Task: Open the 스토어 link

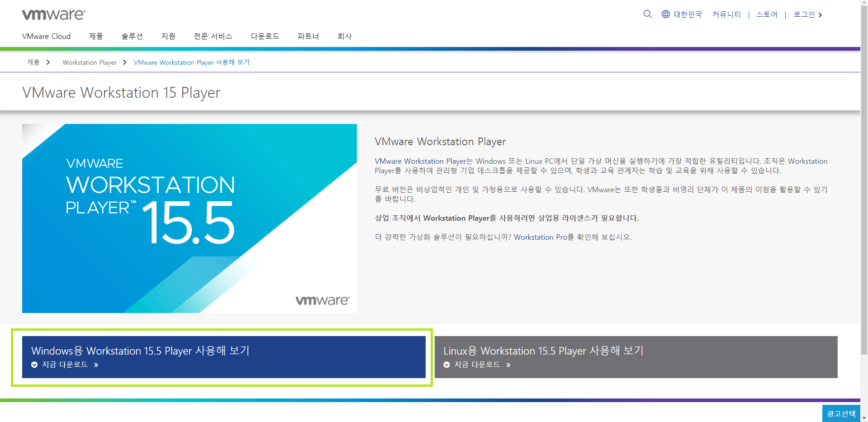Action: [767, 14]
